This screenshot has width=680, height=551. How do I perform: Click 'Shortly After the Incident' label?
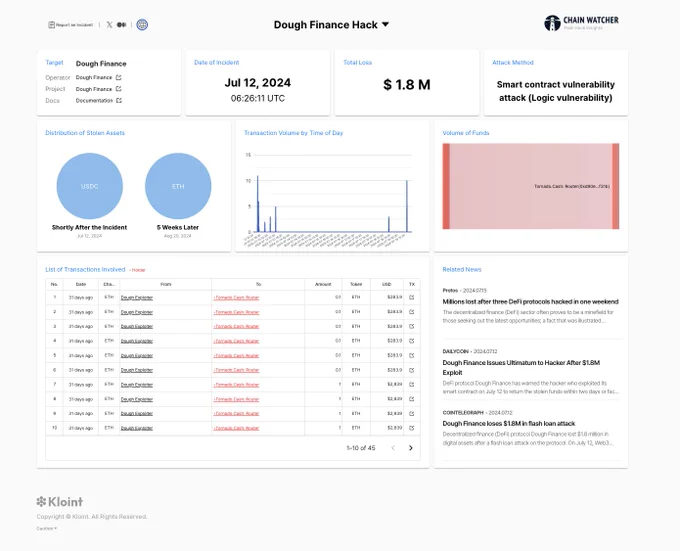[x=89, y=228]
